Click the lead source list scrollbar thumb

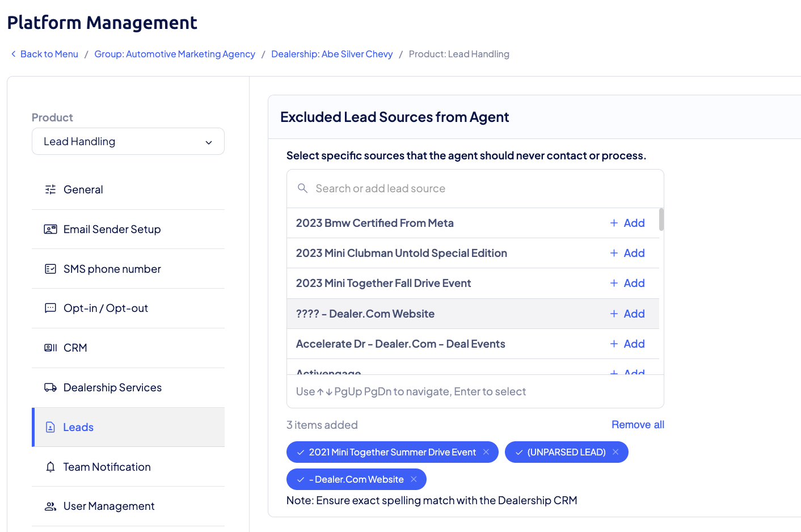661,219
